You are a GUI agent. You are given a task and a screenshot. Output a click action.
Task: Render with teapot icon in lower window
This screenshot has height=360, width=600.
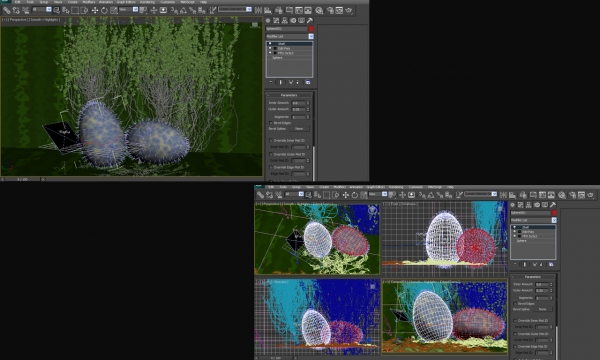click(x=591, y=195)
